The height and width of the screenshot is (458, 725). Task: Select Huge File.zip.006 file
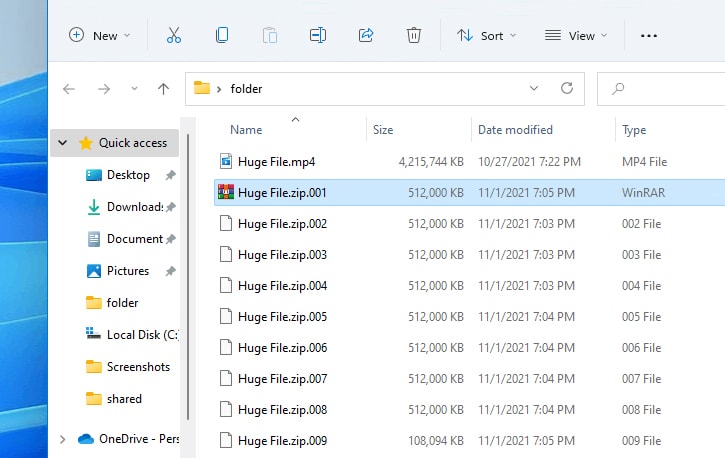click(x=282, y=348)
